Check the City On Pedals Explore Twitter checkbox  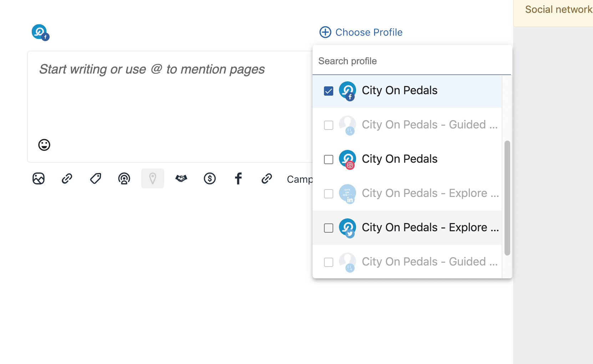pyautogui.click(x=329, y=228)
